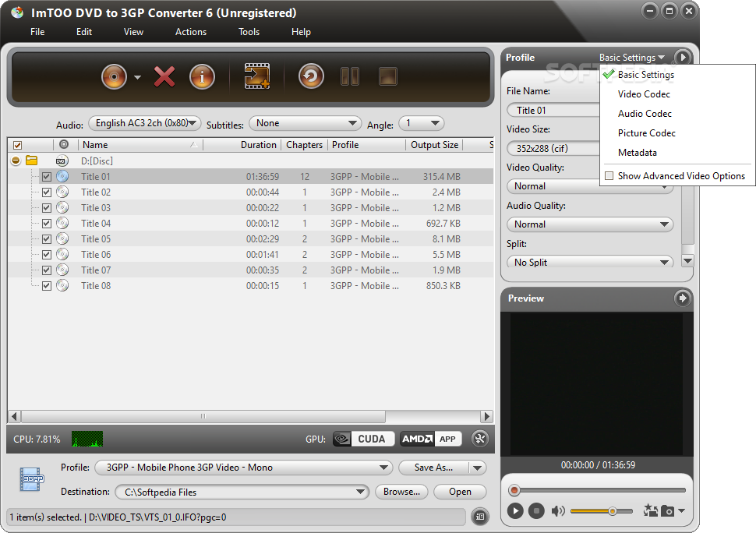
Task: Click the disc column header icon
Action: pos(64,144)
